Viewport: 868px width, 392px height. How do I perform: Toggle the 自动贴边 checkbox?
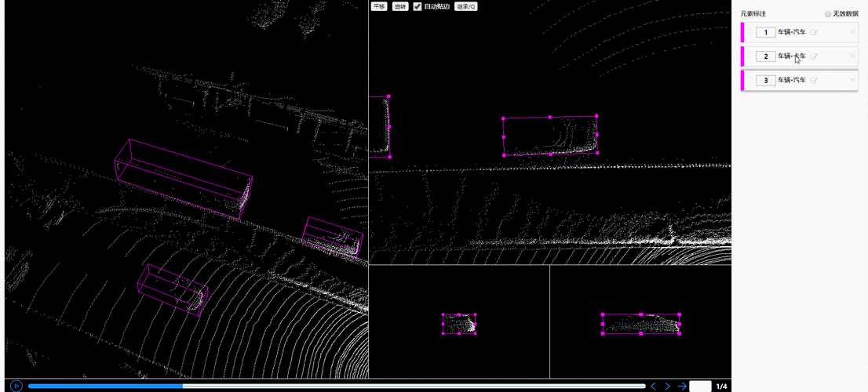coord(418,6)
